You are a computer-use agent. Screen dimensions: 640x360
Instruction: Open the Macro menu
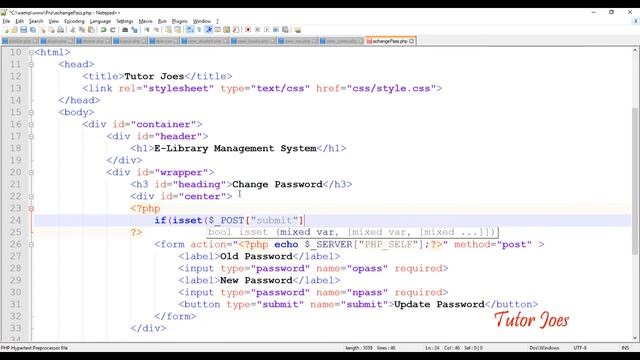[145, 21]
